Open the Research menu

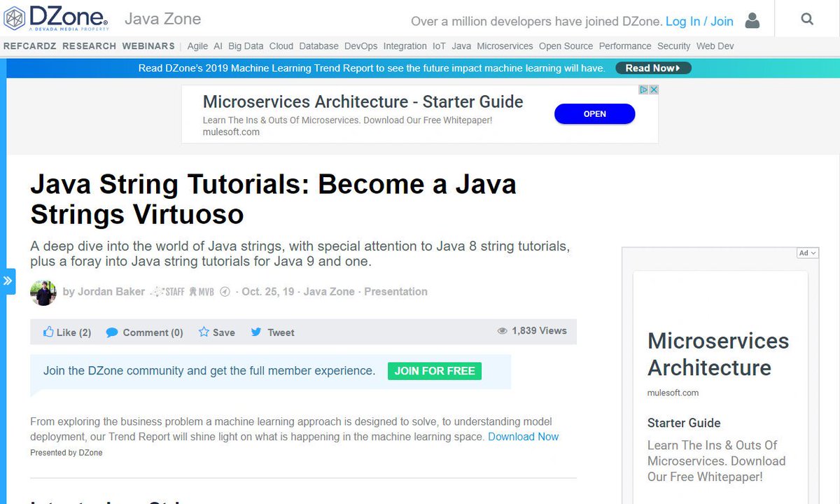click(x=90, y=46)
